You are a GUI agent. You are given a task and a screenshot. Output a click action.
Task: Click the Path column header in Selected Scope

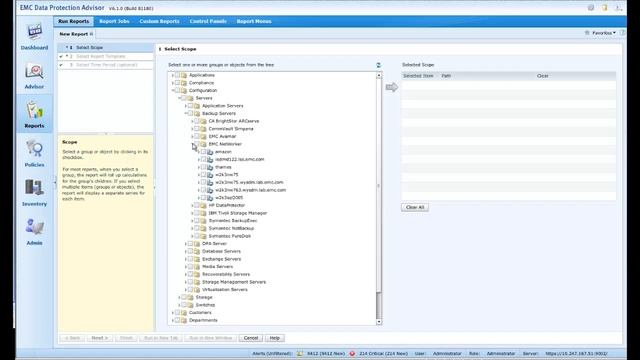tap(446, 76)
